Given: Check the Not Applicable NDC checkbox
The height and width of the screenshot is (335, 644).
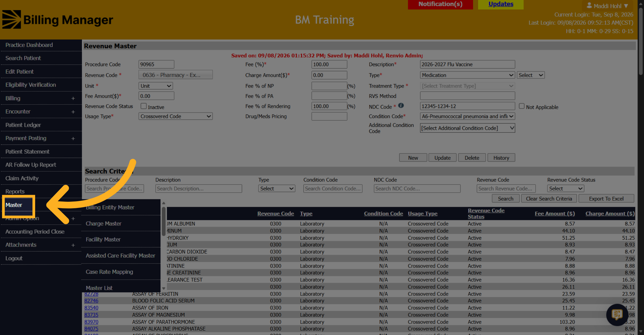Looking at the screenshot, I should tap(522, 106).
